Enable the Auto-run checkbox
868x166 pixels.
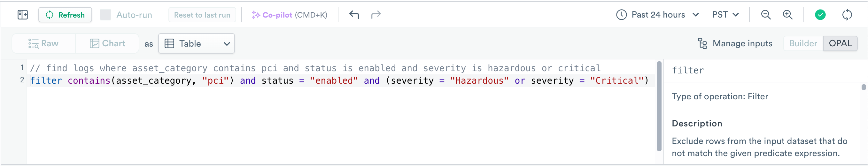pyautogui.click(x=105, y=15)
